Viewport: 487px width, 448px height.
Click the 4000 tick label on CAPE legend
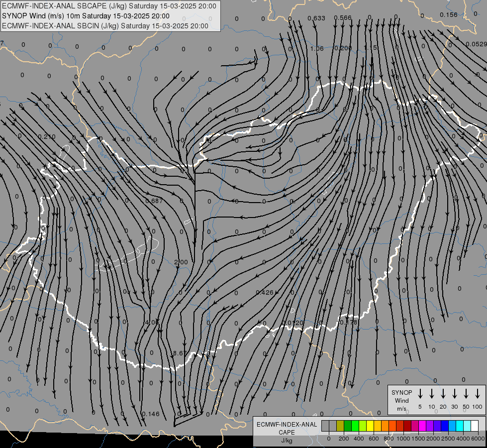463,439
